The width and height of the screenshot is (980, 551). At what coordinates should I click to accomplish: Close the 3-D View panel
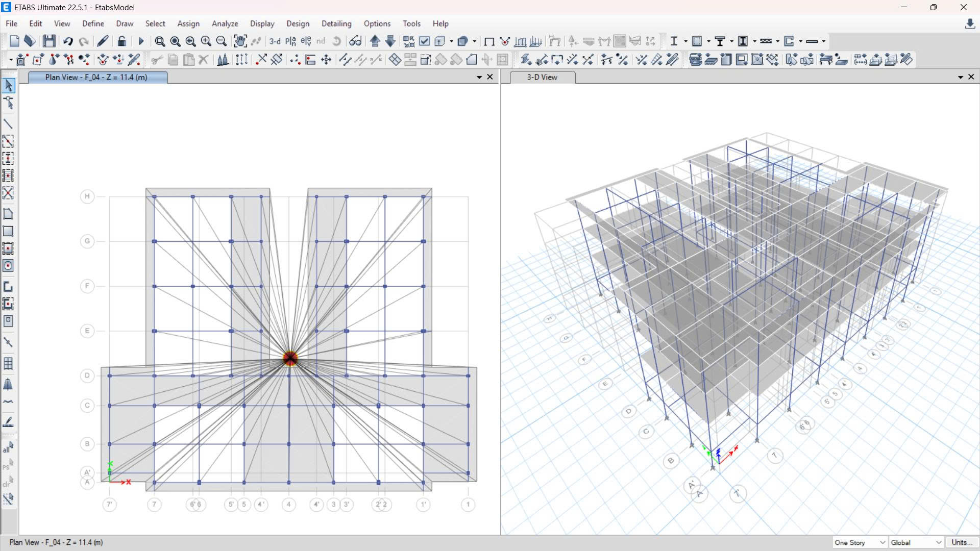tap(971, 77)
